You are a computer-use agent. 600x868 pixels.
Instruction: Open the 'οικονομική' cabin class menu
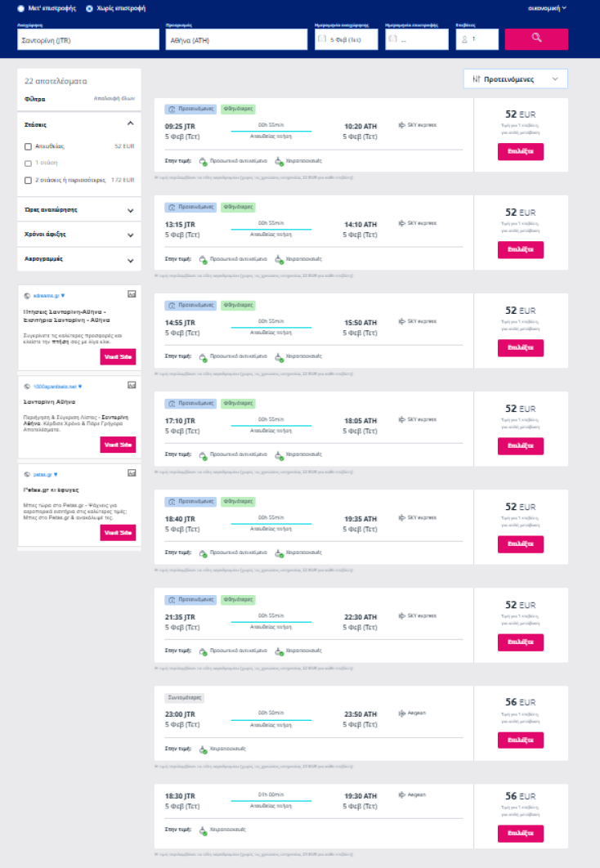547,7
